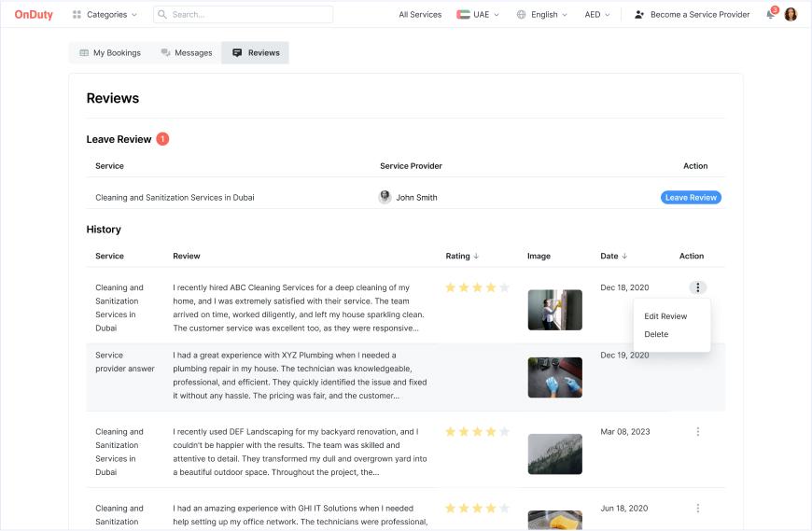Click the Reviews tab icon
This screenshot has height=531, width=812.
click(237, 53)
